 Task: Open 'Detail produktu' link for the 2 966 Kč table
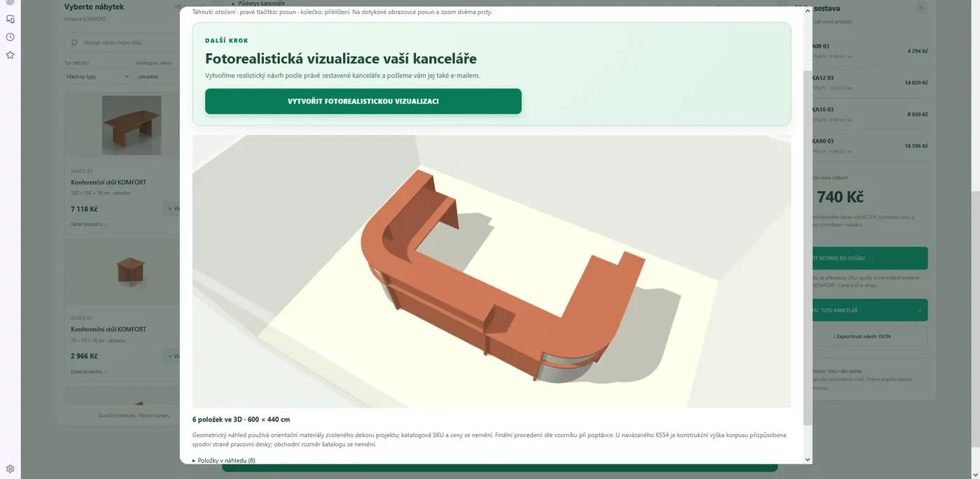point(90,371)
